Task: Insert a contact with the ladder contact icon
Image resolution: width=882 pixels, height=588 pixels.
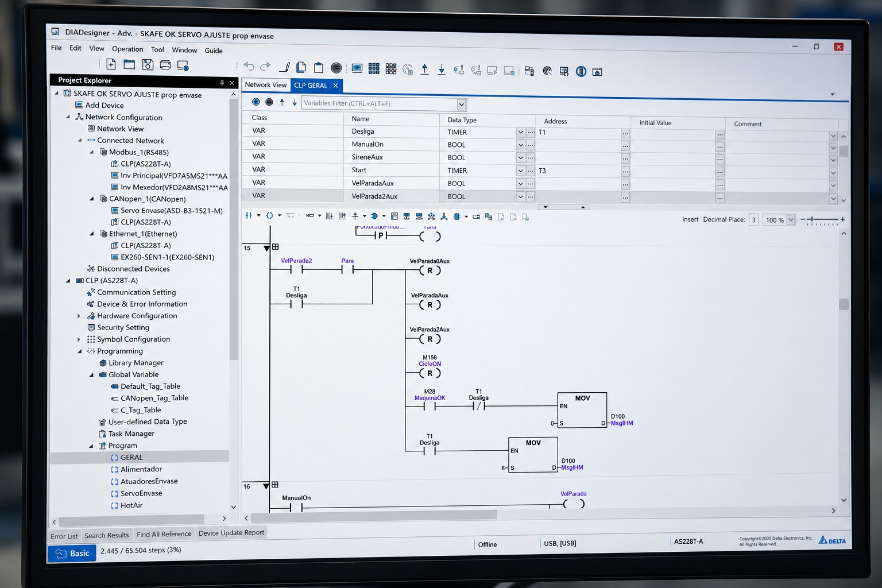Action: pyautogui.click(x=249, y=215)
